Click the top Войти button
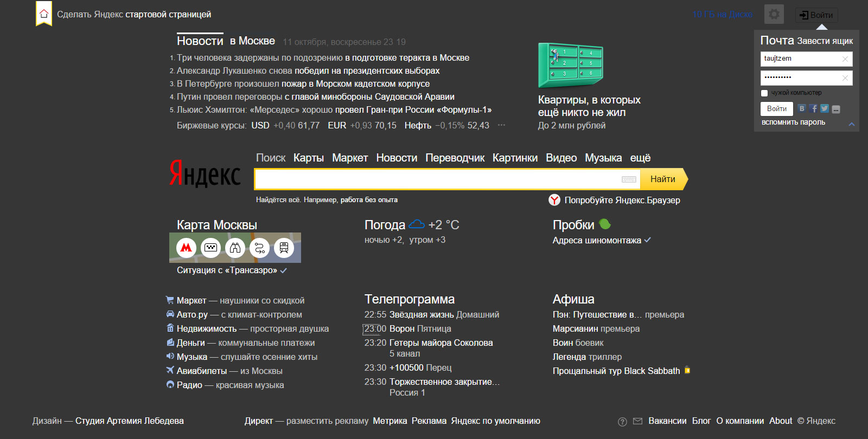This screenshot has width=868, height=439. point(816,15)
